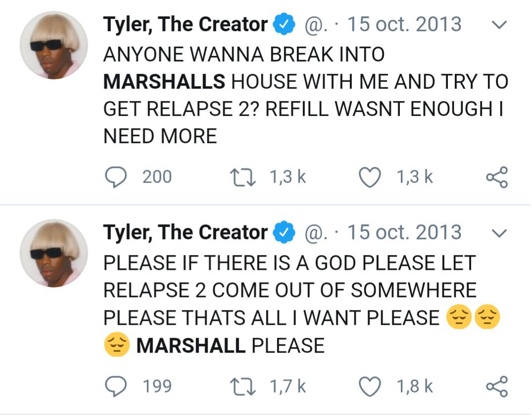Click the verified badge on second tweet
The image size is (532, 415).
[284, 233]
